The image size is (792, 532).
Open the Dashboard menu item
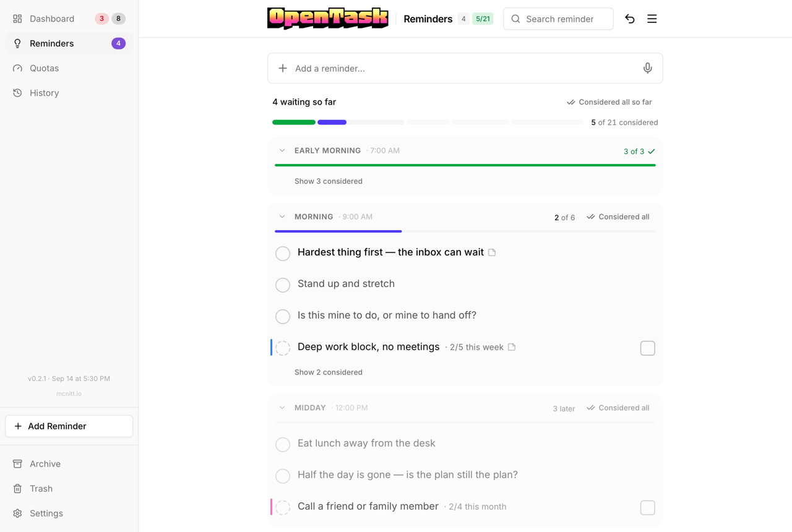(x=69, y=19)
